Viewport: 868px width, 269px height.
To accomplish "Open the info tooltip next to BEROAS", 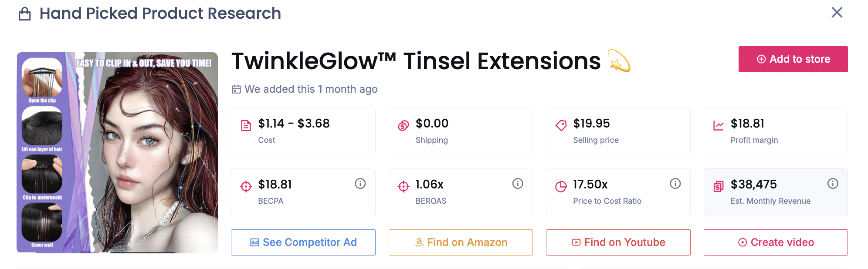I will [x=517, y=183].
